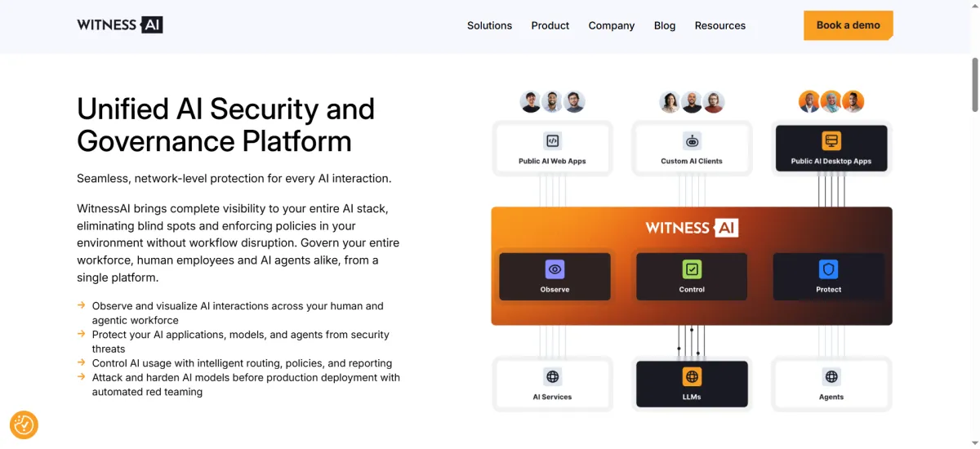Click the 'Observe and visualize AI interactions' text
Image resolution: width=980 pixels, height=449 pixels.
[x=238, y=313]
